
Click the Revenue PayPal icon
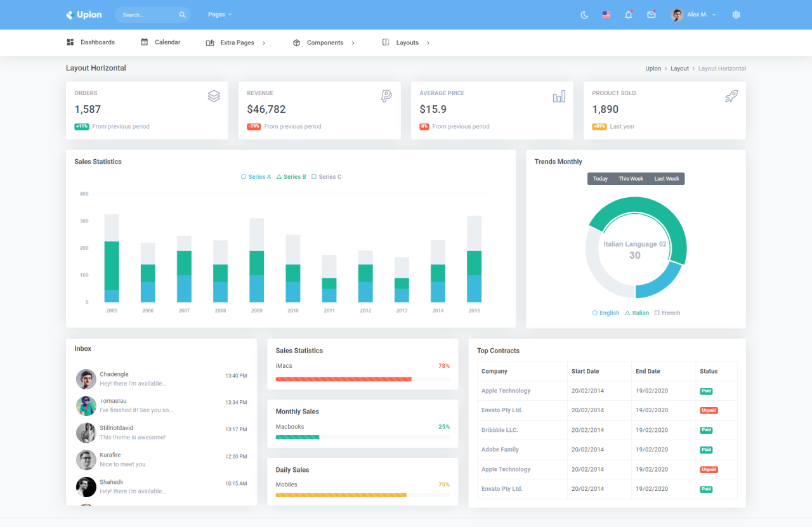386,96
